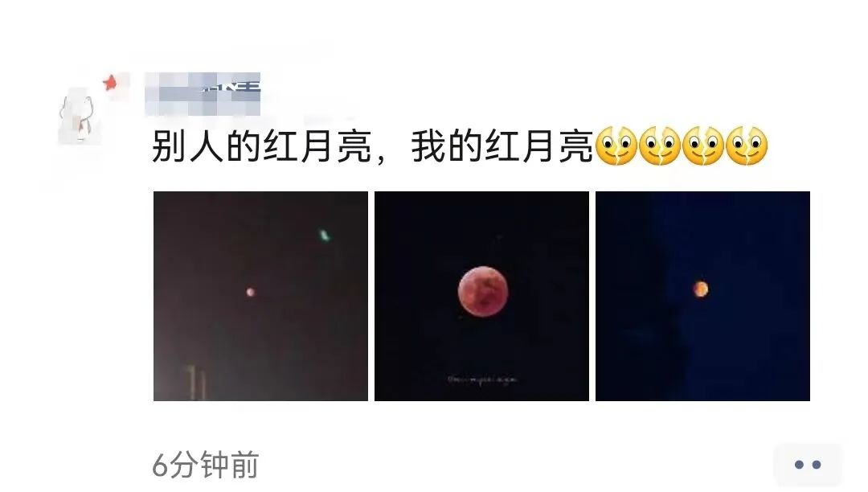Select the second cracked smiley emoji
The width and height of the screenshot is (868, 492).
[659, 146]
